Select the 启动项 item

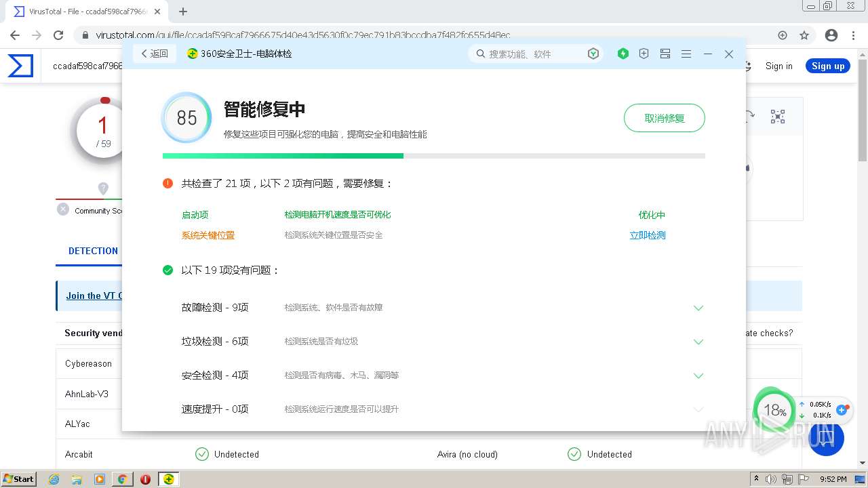[195, 215]
